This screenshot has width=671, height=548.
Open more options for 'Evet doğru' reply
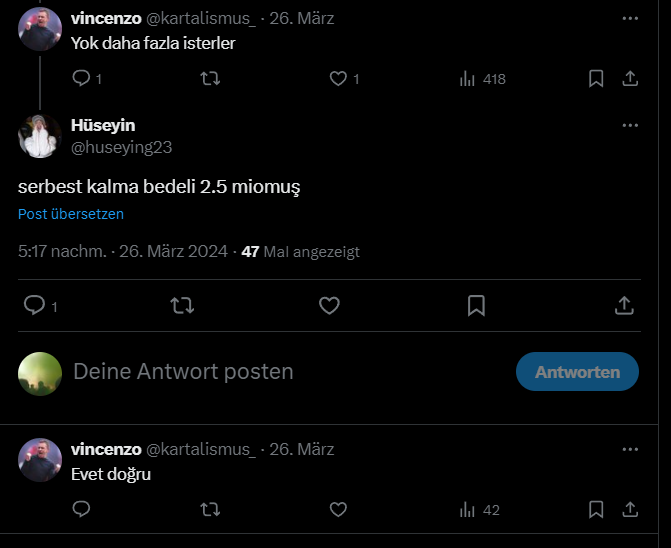point(630,448)
